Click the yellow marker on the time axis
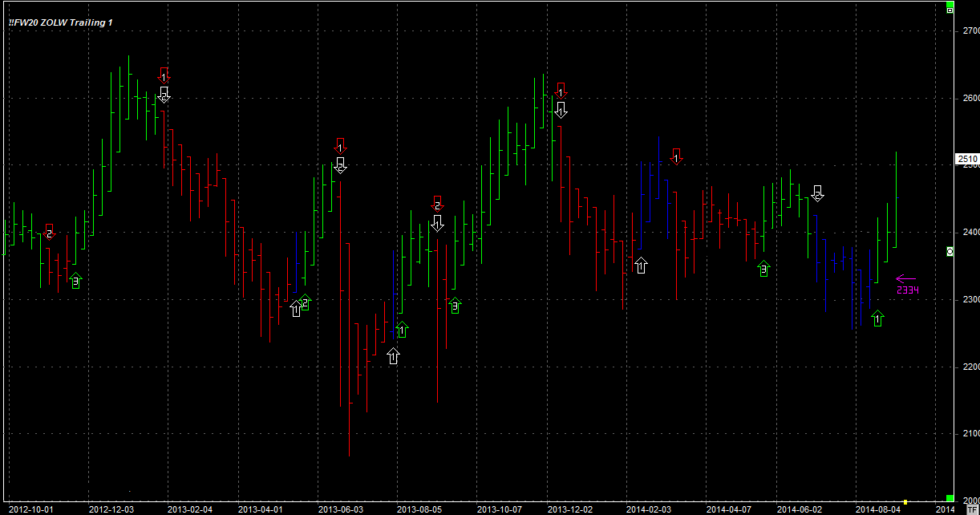The width and height of the screenshot is (980, 515). (905, 501)
